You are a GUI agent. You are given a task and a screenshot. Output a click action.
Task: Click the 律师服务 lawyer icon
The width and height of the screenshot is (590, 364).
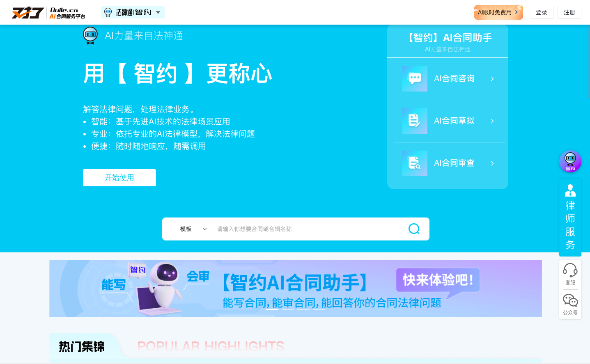point(570,190)
